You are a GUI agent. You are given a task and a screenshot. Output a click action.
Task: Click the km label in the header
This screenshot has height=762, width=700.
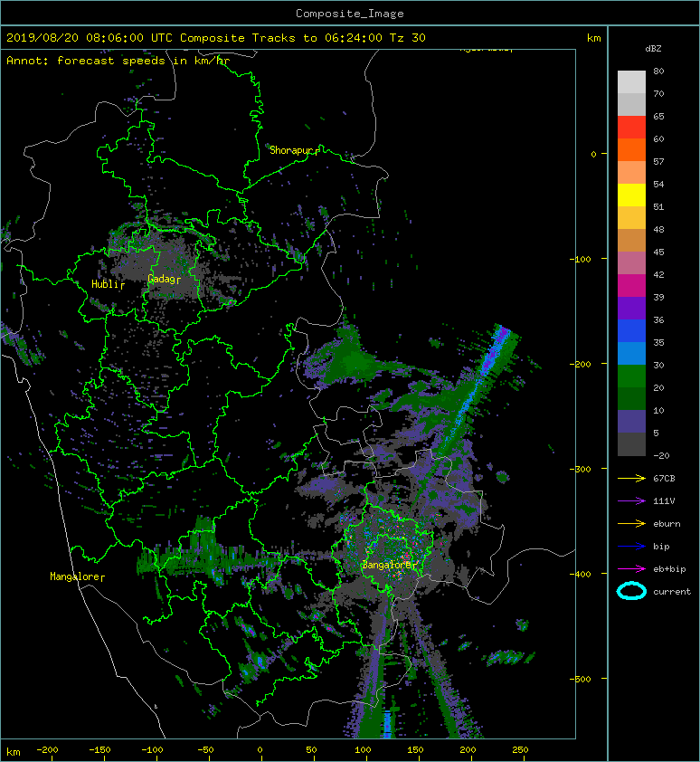593,38
